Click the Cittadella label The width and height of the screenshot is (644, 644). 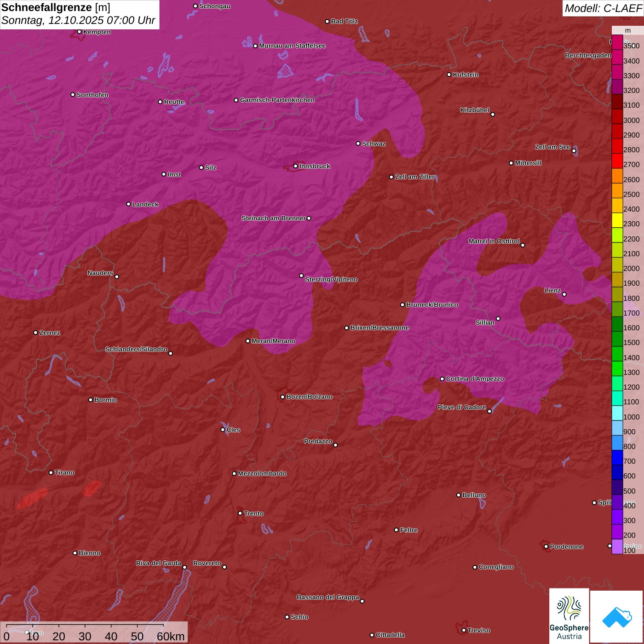[391, 635]
